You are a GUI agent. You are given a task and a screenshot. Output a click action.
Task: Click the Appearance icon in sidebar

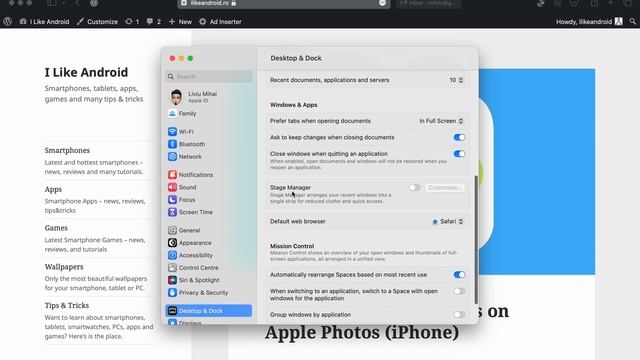(x=172, y=242)
